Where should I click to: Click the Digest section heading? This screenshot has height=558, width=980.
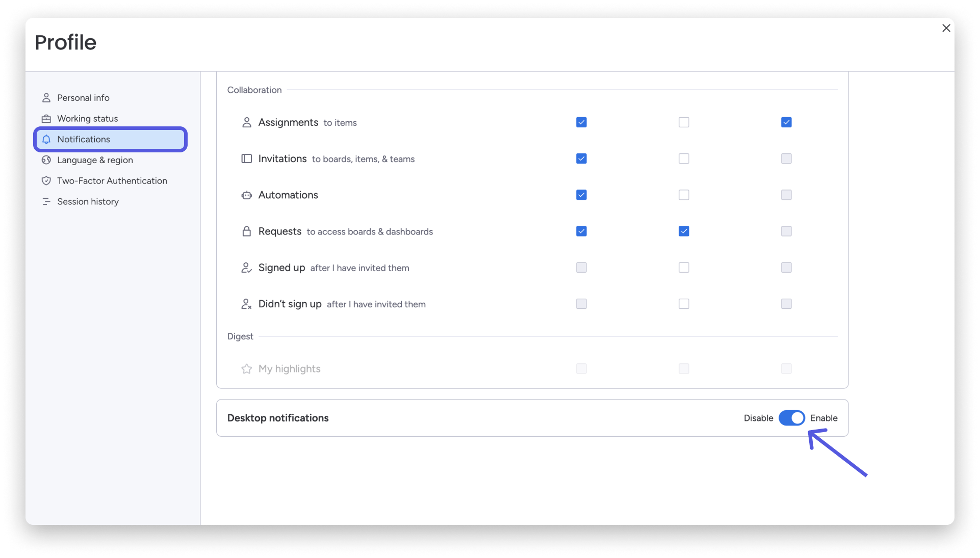coord(240,336)
